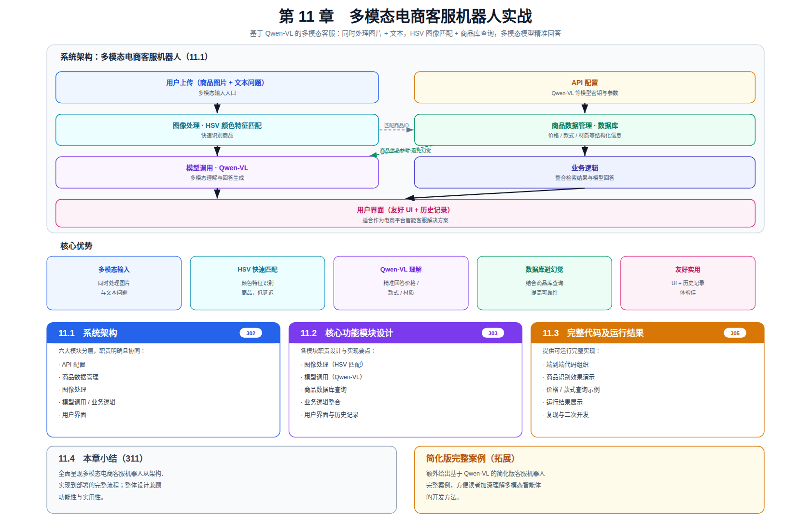The image size is (811, 532).
Task: Click the page badge 303
Action: tap(493, 333)
